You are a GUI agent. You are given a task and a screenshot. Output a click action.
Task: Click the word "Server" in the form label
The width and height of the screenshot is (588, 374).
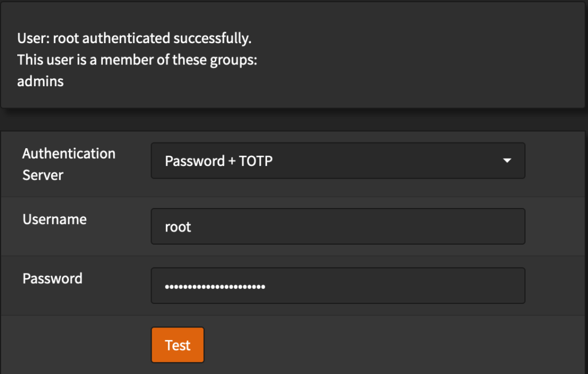[x=42, y=175]
